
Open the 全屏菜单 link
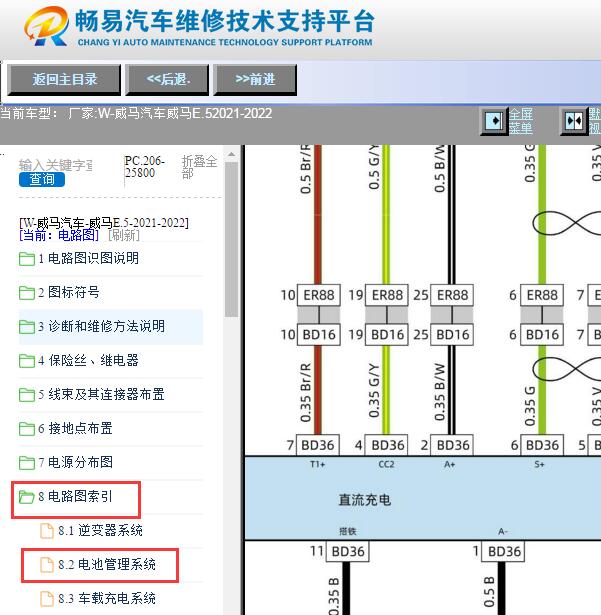[x=521, y=121]
